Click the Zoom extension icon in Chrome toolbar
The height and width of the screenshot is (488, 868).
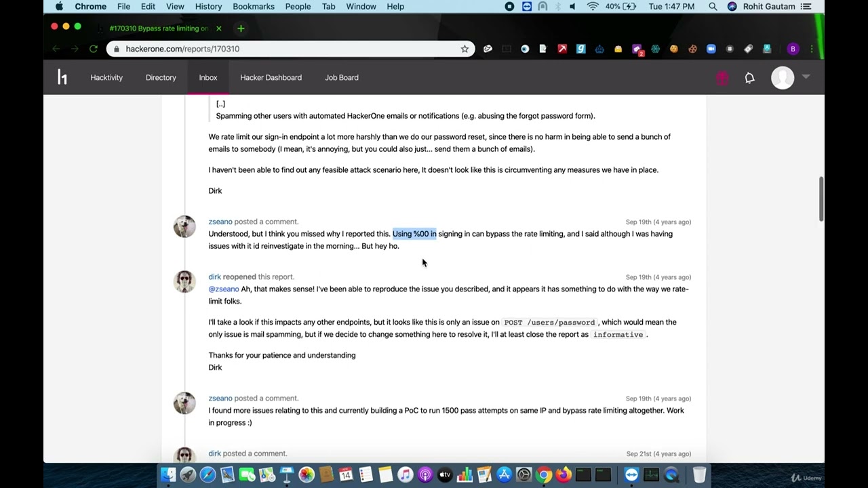pos(711,49)
